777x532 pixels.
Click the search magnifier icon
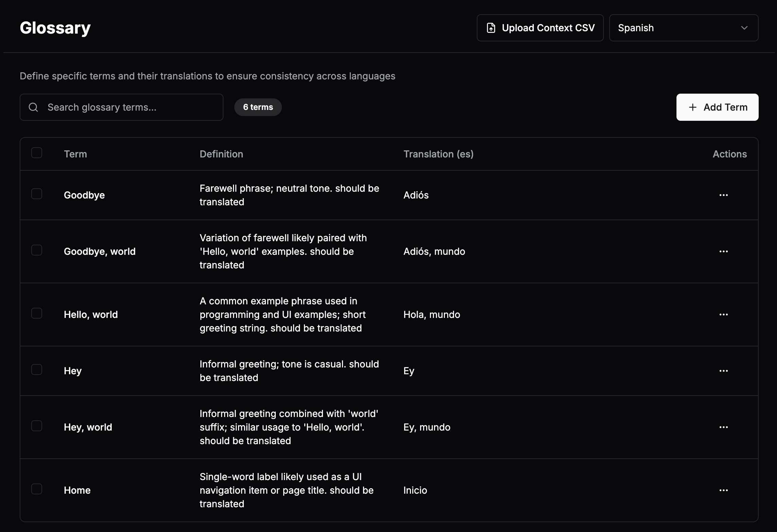[x=33, y=107]
